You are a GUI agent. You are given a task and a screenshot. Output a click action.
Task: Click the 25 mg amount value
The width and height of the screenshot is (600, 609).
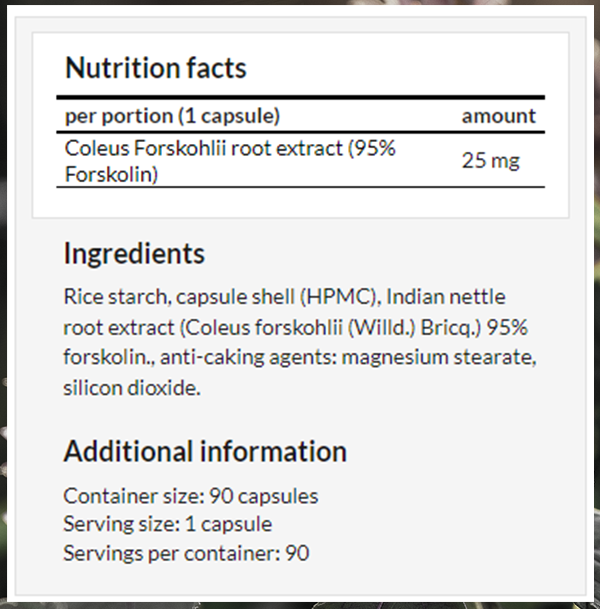[x=490, y=160]
